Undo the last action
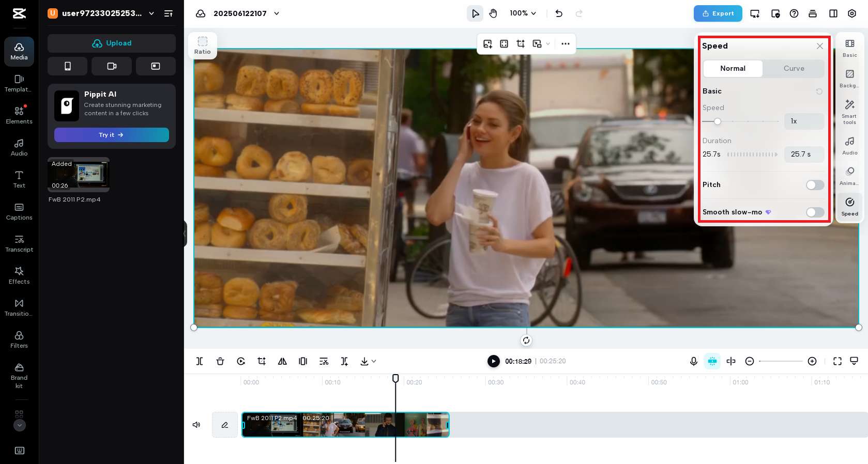 pos(559,13)
